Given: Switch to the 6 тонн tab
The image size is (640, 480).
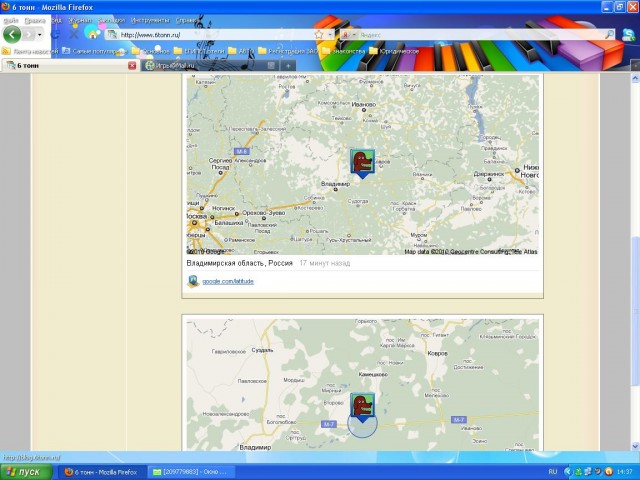Looking at the screenshot, I should coord(65,65).
